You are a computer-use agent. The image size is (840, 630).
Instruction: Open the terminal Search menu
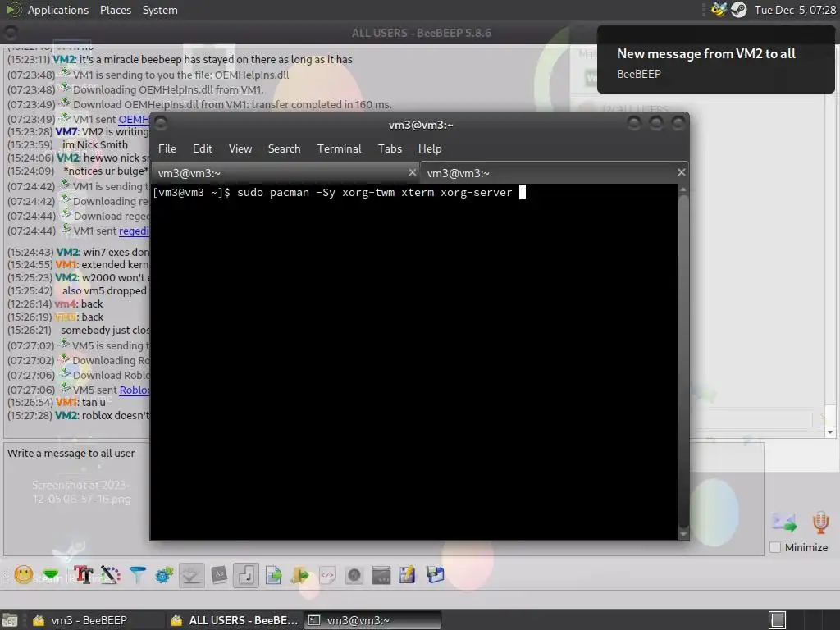[x=284, y=148]
